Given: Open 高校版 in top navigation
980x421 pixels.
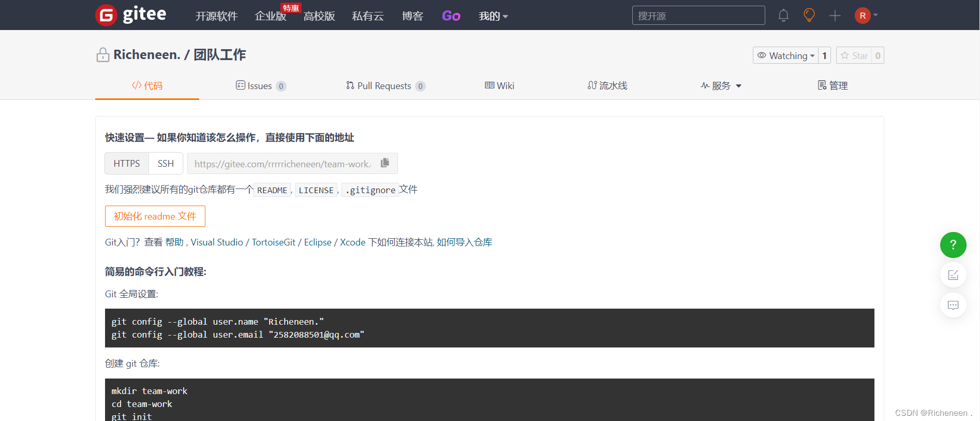Looking at the screenshot, I should pyautogui.click(x=319, y=16).
